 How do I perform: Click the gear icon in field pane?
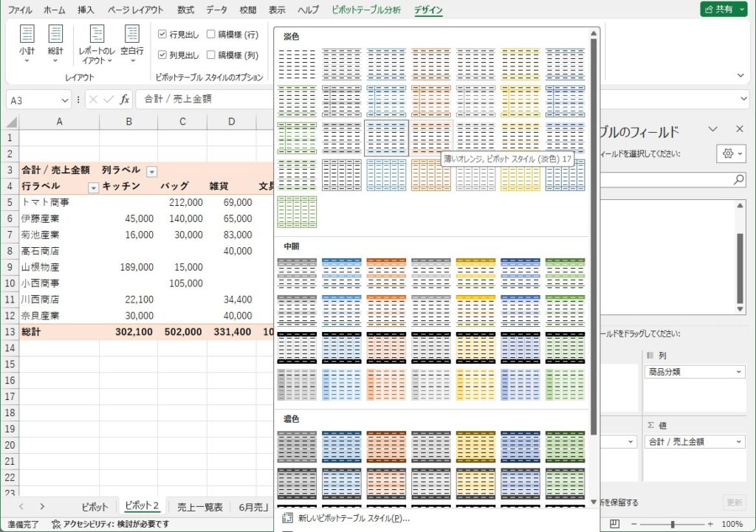point(730,153)
